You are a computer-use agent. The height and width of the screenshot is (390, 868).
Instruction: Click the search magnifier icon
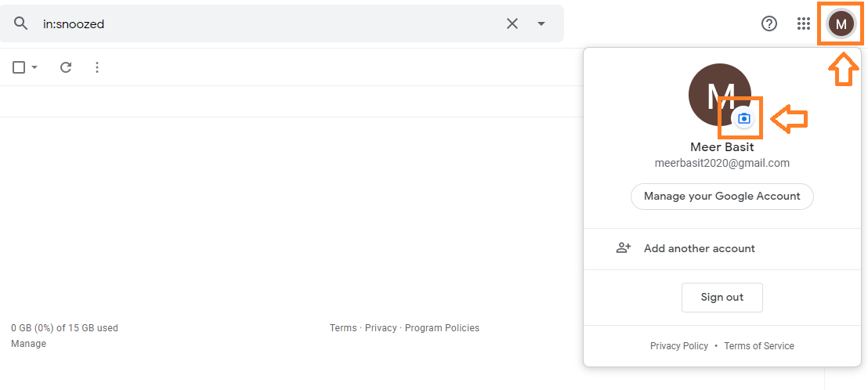pyautogui.click(x=20, y=23)
